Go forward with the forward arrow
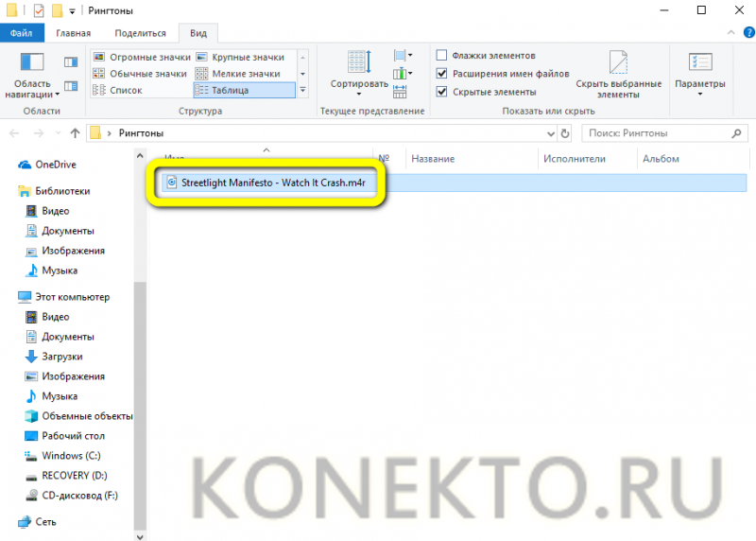This screenshot has width=756, height=541. point(39,133)
